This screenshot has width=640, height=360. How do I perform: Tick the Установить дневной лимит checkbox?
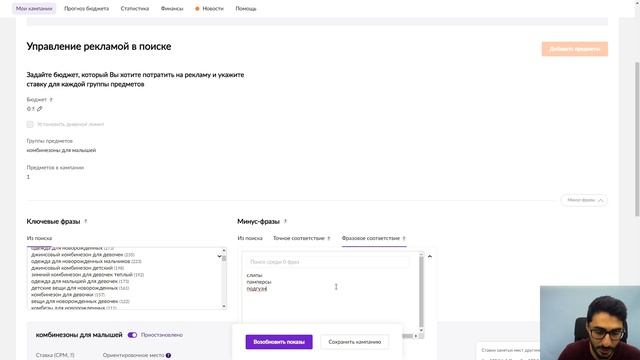pyautogui.click(x=30, y=124)
